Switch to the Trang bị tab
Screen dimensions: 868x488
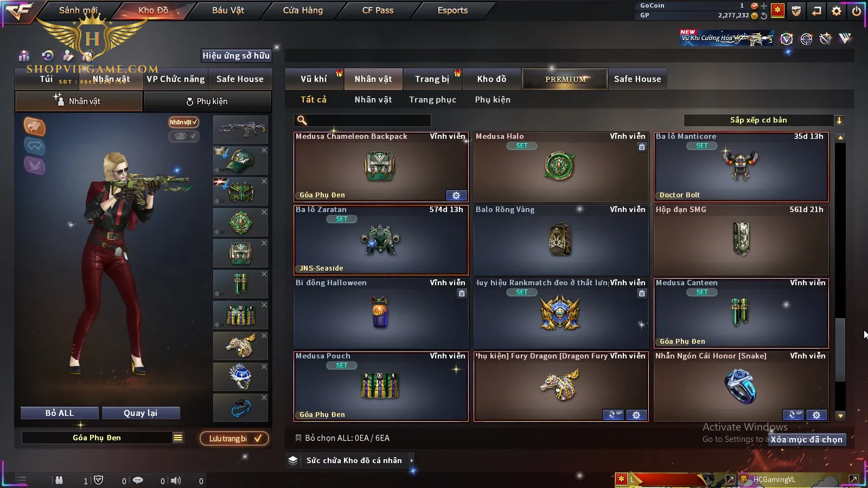tap(432, 79)
